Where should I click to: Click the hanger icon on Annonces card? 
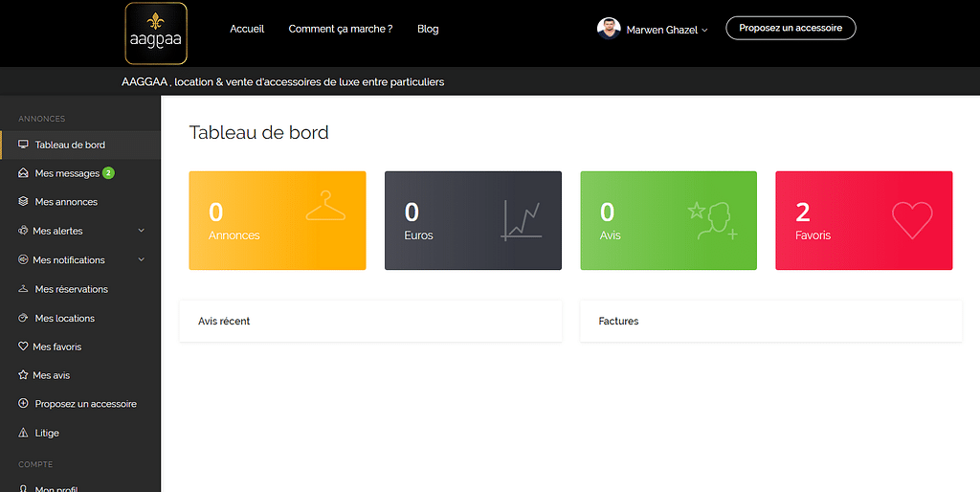(325, 207)
